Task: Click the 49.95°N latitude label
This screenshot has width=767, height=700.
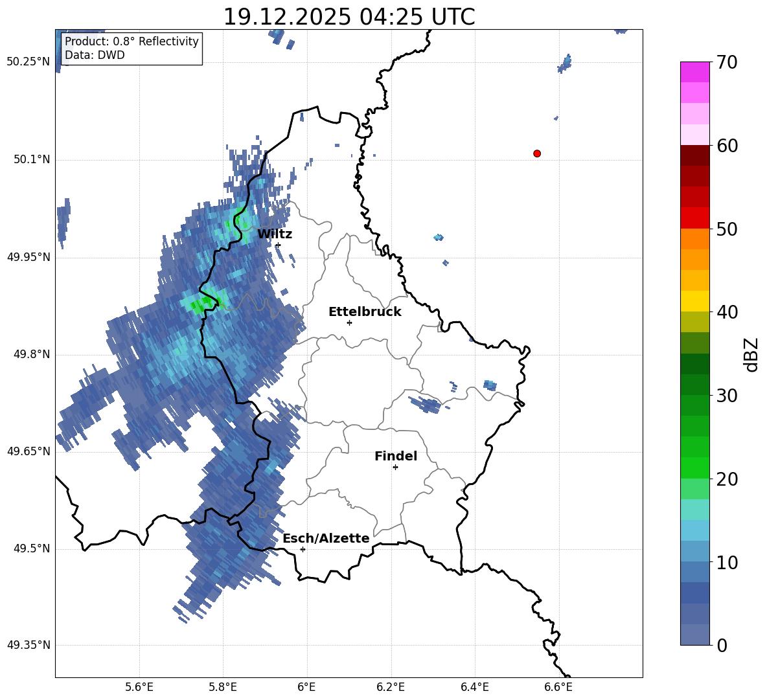Action: pyautogui.click(x=29, y=257)
